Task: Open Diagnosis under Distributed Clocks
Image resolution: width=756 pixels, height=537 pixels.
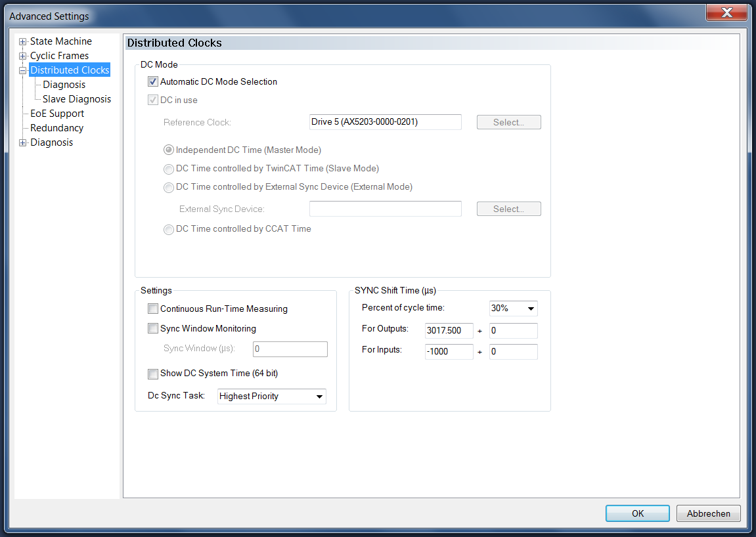Action: (x=64, y=85)
